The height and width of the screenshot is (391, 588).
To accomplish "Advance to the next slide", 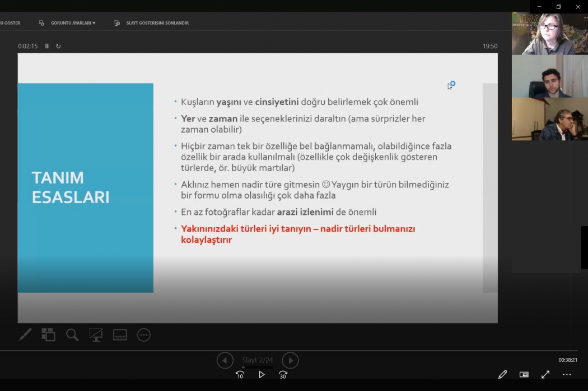I will (x=290, y=360).
